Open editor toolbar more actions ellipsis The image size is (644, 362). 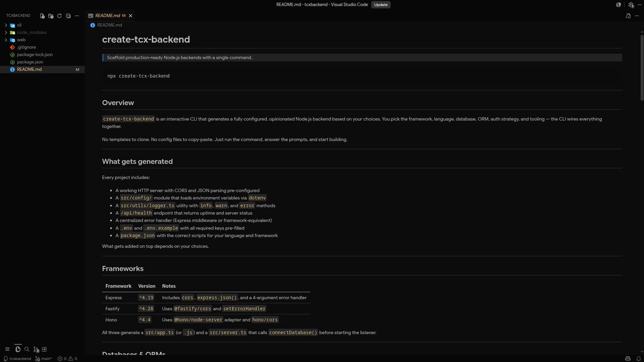click(636, 16)
